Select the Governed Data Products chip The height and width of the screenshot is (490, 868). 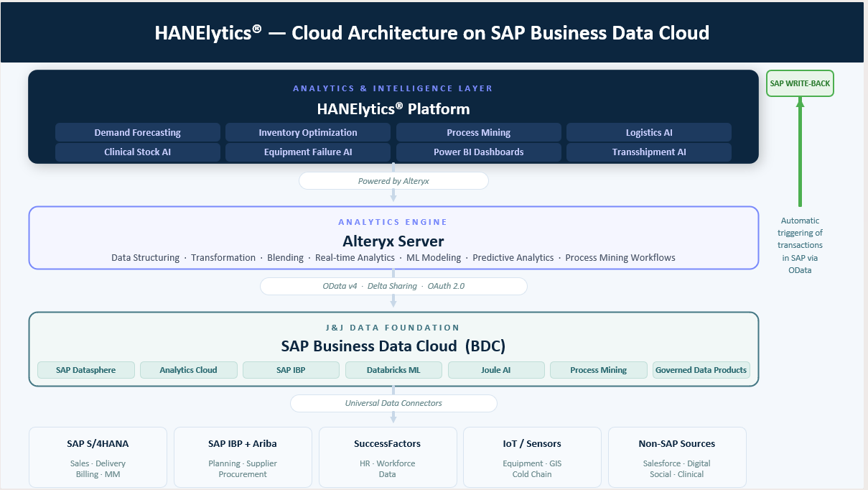701,370
